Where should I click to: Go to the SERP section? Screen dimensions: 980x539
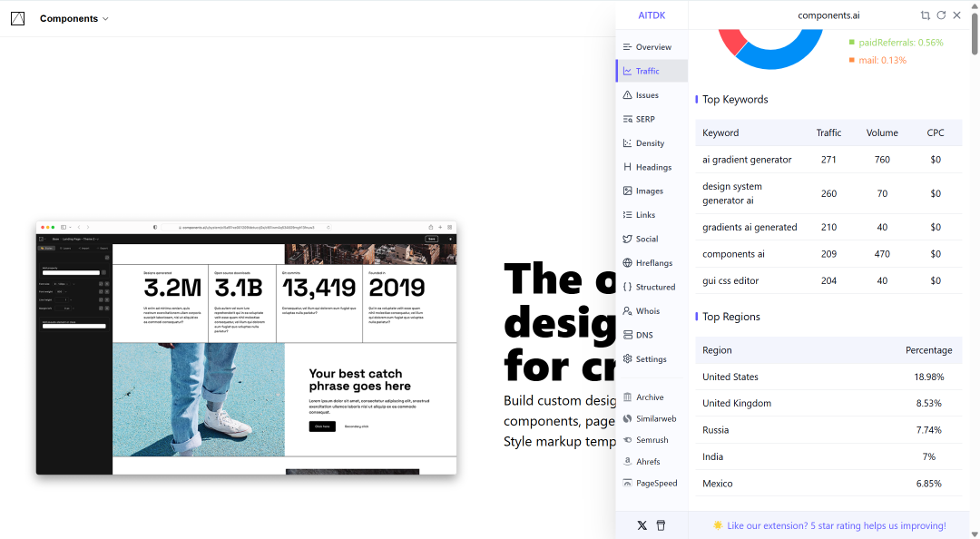click(x=652, y=119)
